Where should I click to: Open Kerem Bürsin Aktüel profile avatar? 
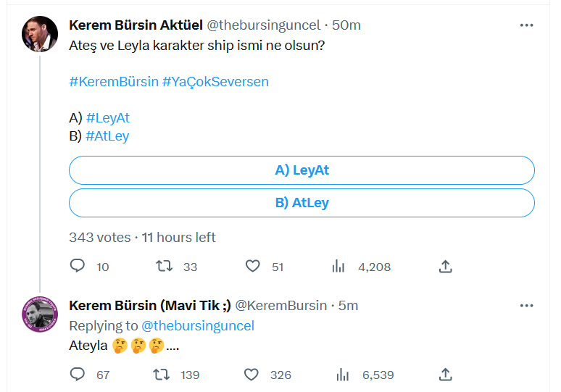point(40,34)
